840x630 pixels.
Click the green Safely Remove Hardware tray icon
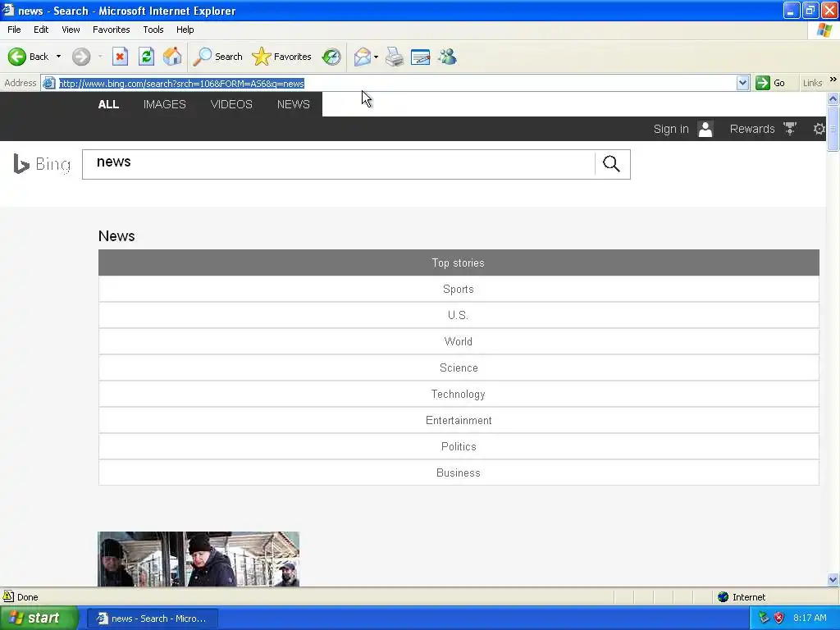pyautogui.click(x=764, y=618)
